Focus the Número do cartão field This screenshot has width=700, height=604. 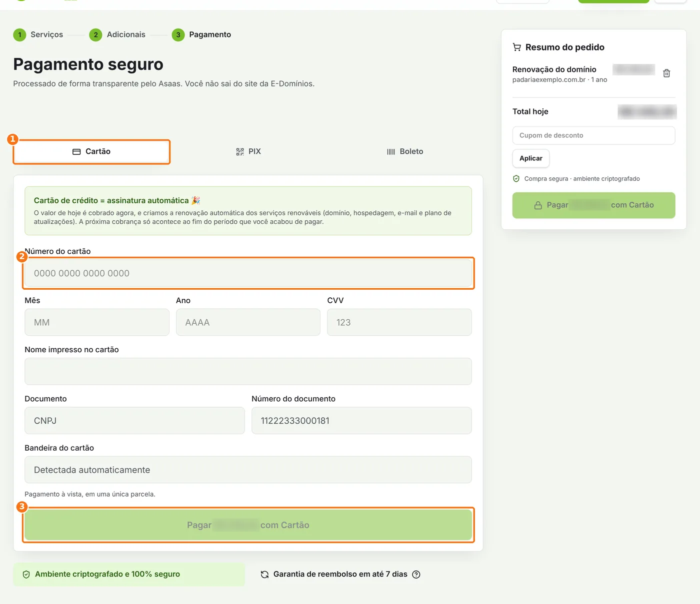tap(248, 273)
